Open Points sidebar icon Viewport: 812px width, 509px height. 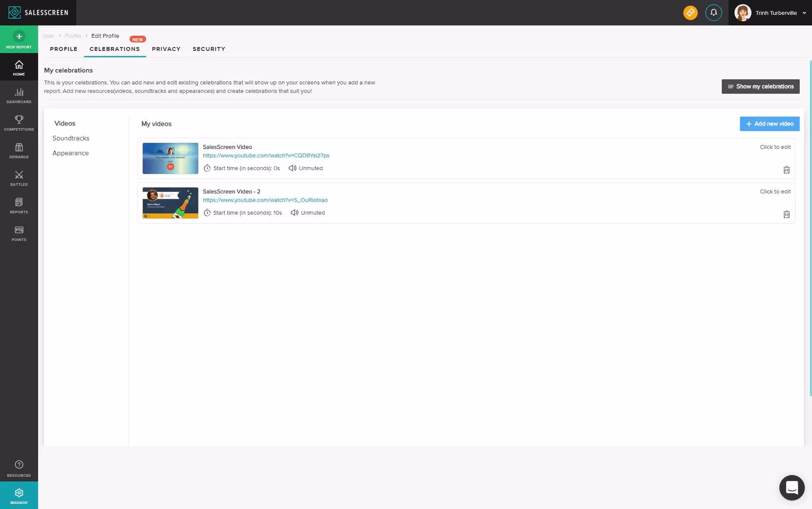point(19,233)
